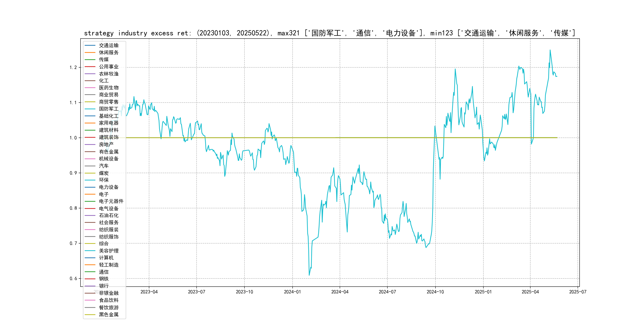This screenshot has width=644, height=322.
Task: Click the 2023-07 x-axis date label
Action: tap(197, 292)
